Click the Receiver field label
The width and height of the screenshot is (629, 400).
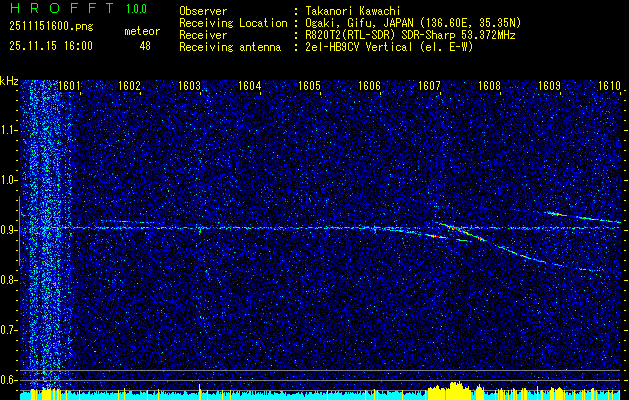tap(203, 35)
